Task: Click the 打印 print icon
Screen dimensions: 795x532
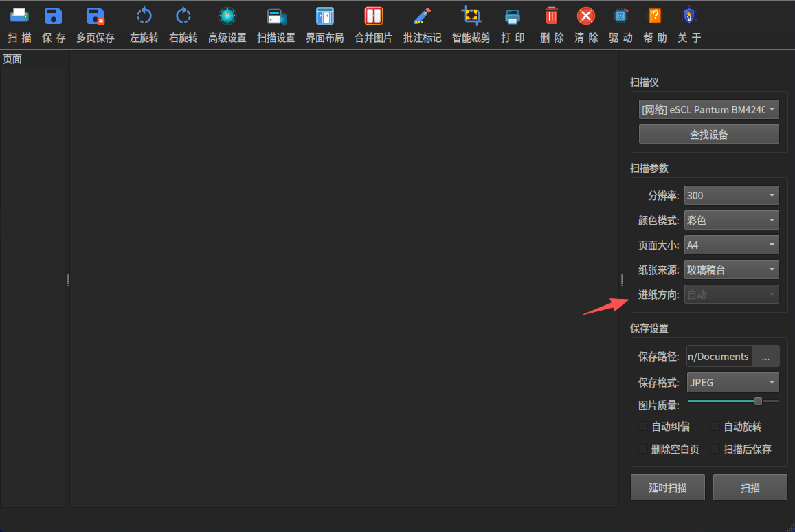Action: coord(513,24)
